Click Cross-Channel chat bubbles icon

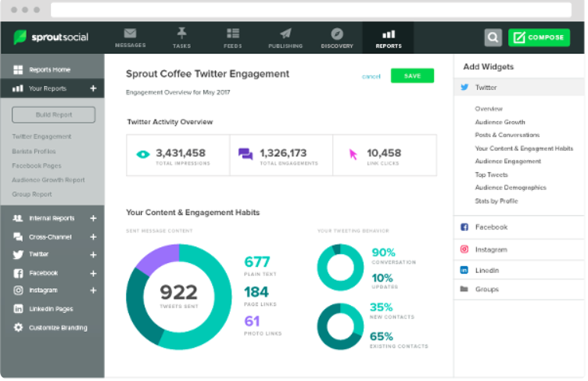[18, 237]
